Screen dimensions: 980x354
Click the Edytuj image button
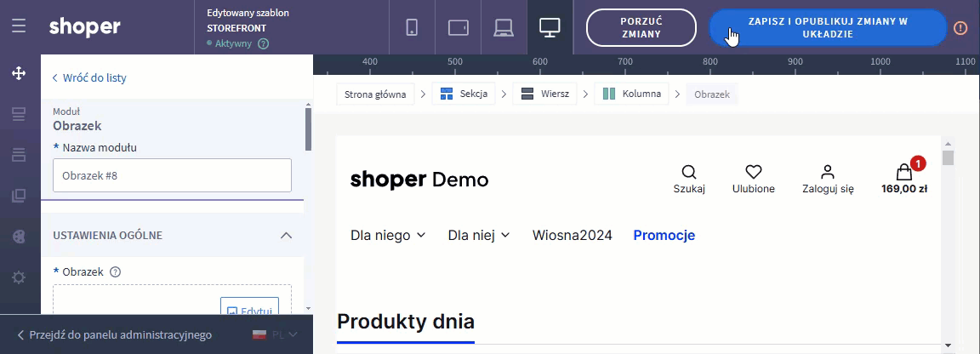[x=249, y=305]
